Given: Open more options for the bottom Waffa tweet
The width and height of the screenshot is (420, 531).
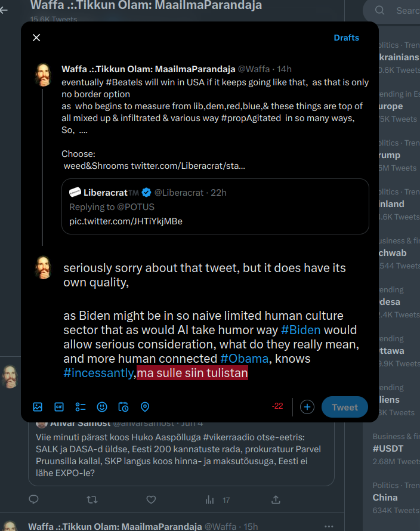Looking at the screenshot, I should coord(329,526).
